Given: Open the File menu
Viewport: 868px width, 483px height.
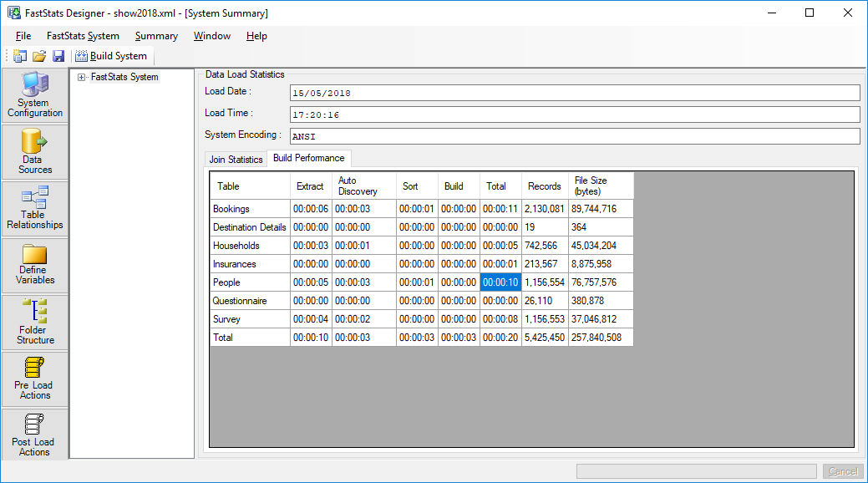Looking at the screenshot, I should [x=23, y=36].
